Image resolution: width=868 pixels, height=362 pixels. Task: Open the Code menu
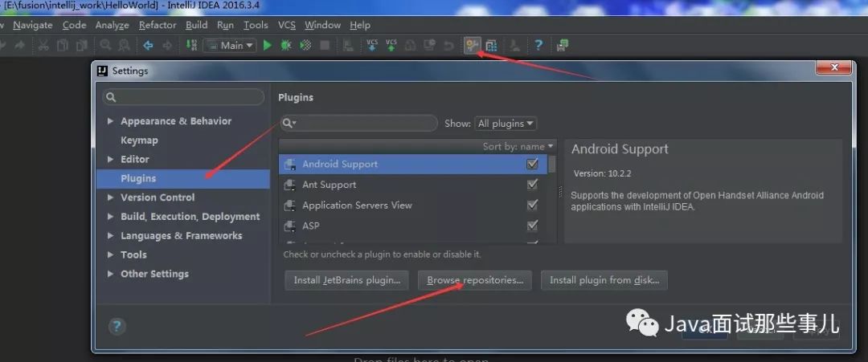[74, 25]
